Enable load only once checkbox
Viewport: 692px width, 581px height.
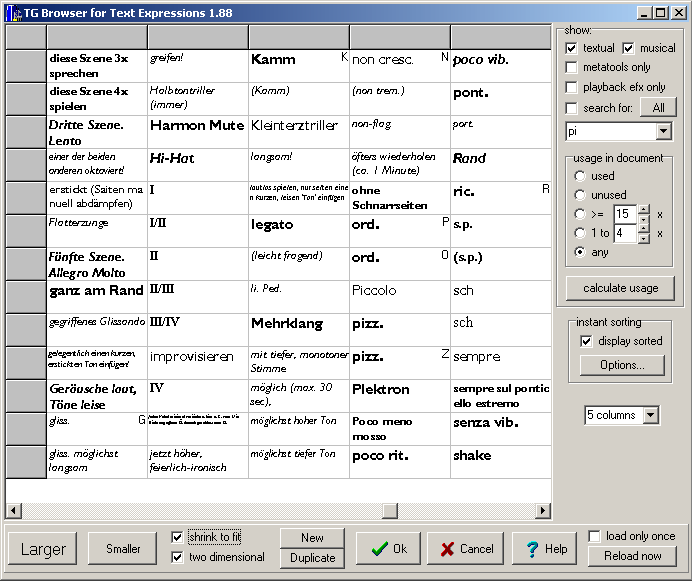tap(594, 536)
